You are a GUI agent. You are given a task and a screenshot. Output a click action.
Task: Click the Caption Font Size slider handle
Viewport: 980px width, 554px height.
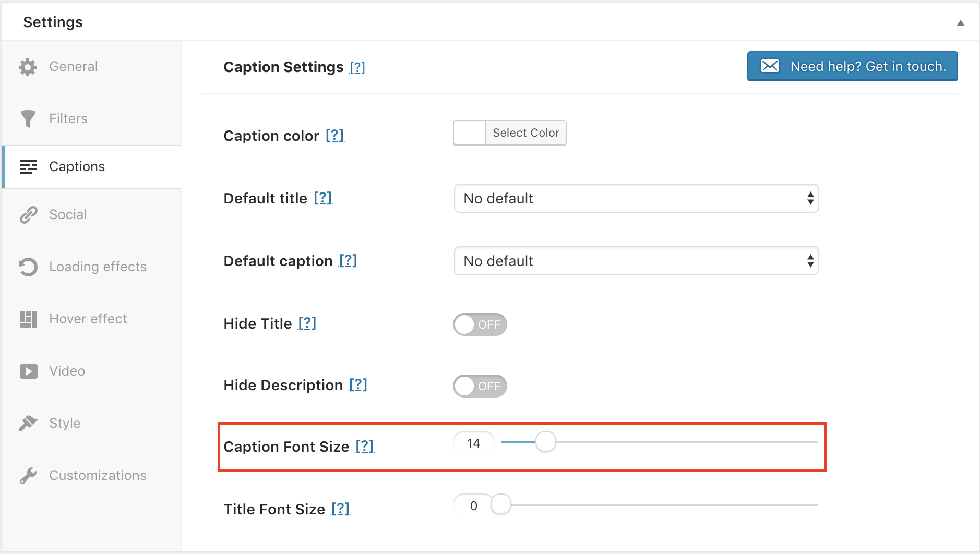tap(545, 442)
